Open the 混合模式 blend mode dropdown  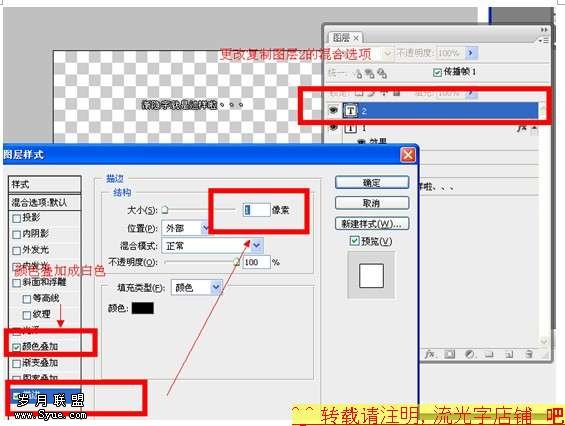(x=212, y=246)
